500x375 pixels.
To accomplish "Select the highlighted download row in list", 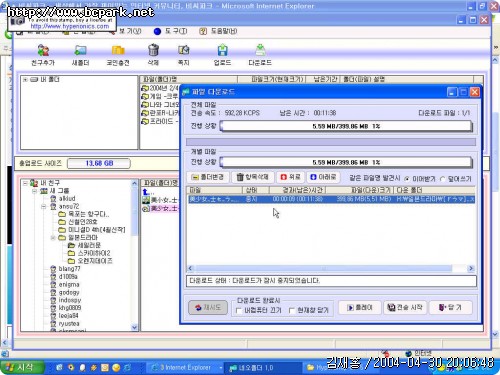I will click(331, 199).
